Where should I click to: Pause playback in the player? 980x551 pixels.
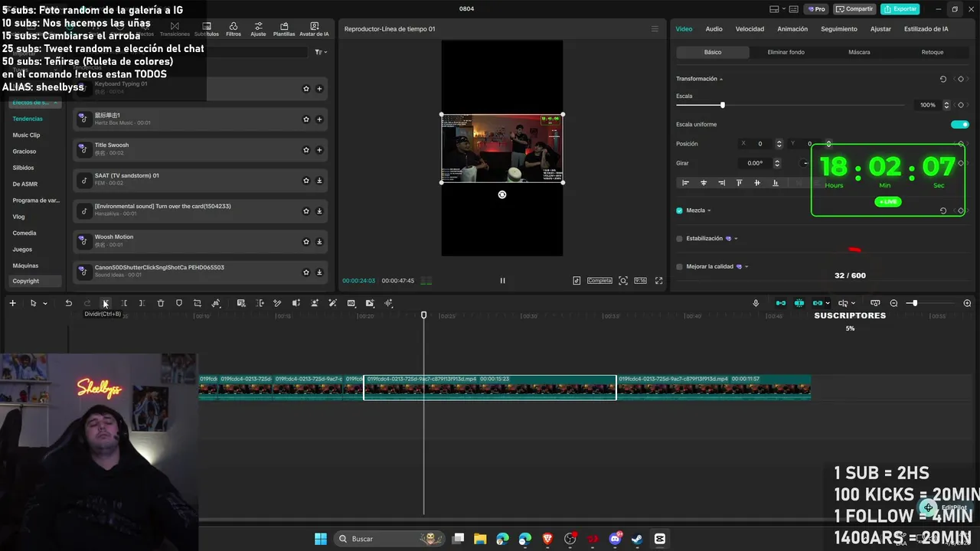[x=502, y=281]
